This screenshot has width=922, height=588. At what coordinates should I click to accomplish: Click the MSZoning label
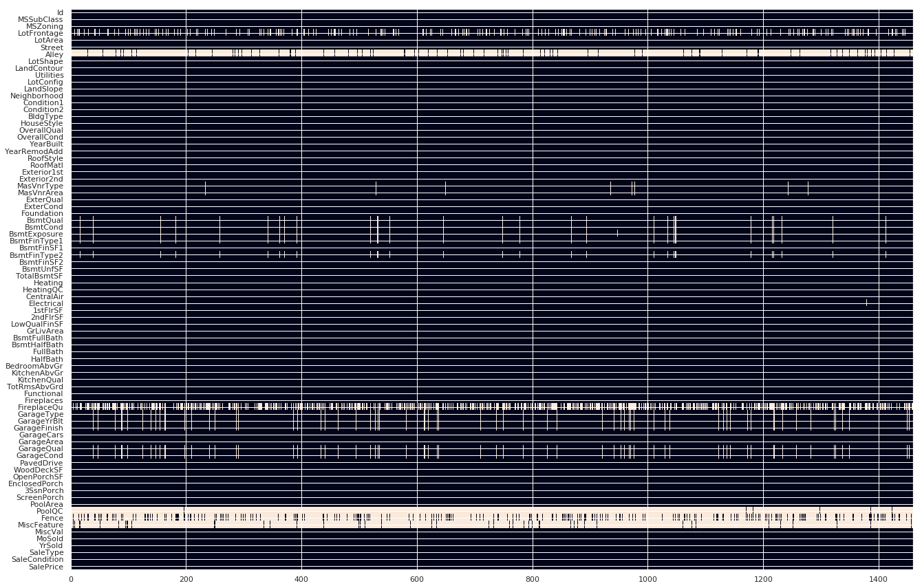point(45,26)
